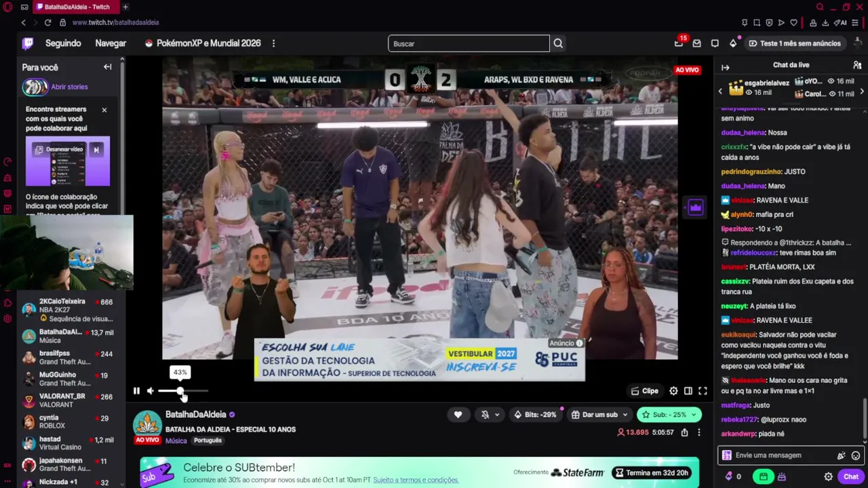868x488 pixels.
Task: Open the player settings gear
Action: (673, 391)
